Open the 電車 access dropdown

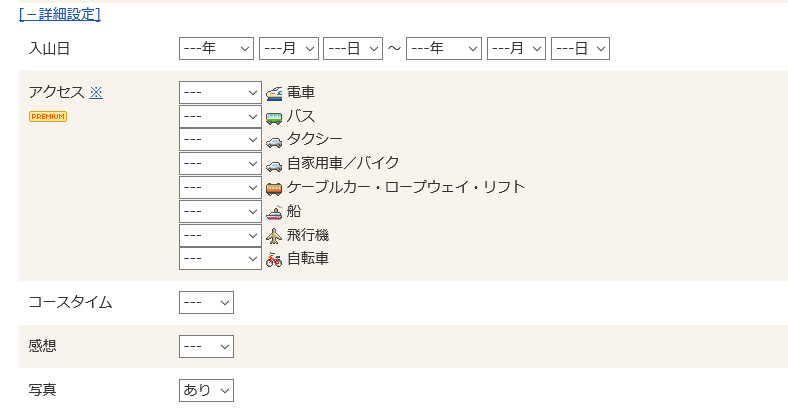[x=220, y=93]
